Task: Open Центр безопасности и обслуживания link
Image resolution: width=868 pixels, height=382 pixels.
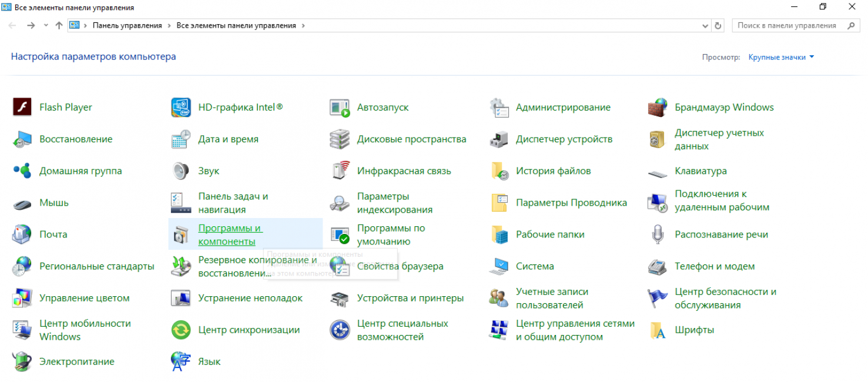Action: click(x=725, y=298)
